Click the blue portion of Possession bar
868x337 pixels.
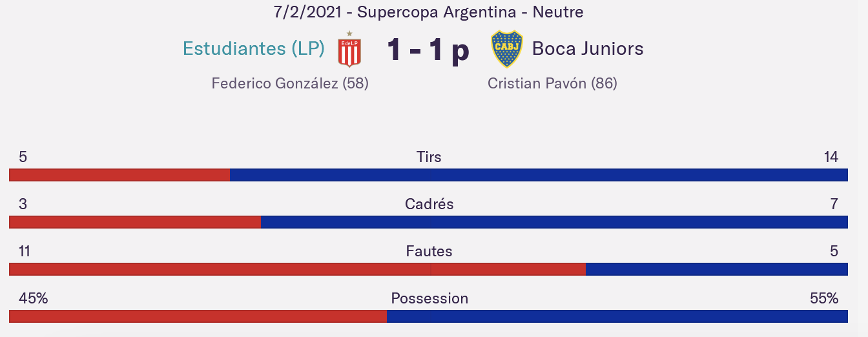(617, 316)
